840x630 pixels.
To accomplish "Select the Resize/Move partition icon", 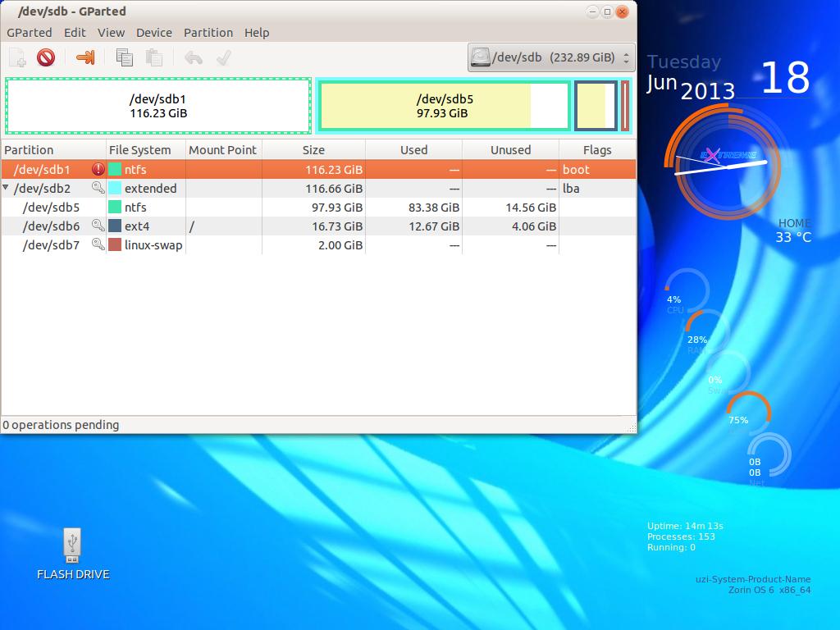I will tap(85, 57).
